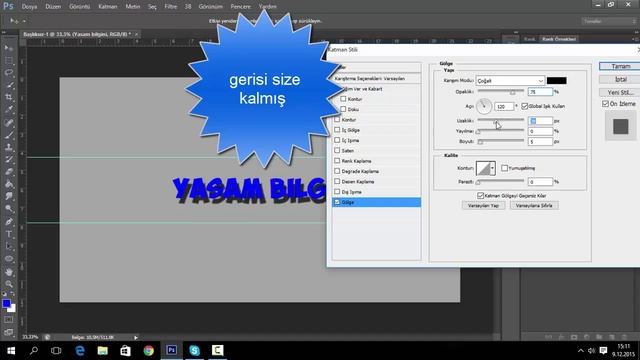Enable the İç Gölge style checkbox
This screenshot has width=640, height=360.
(x=337, y=130)
